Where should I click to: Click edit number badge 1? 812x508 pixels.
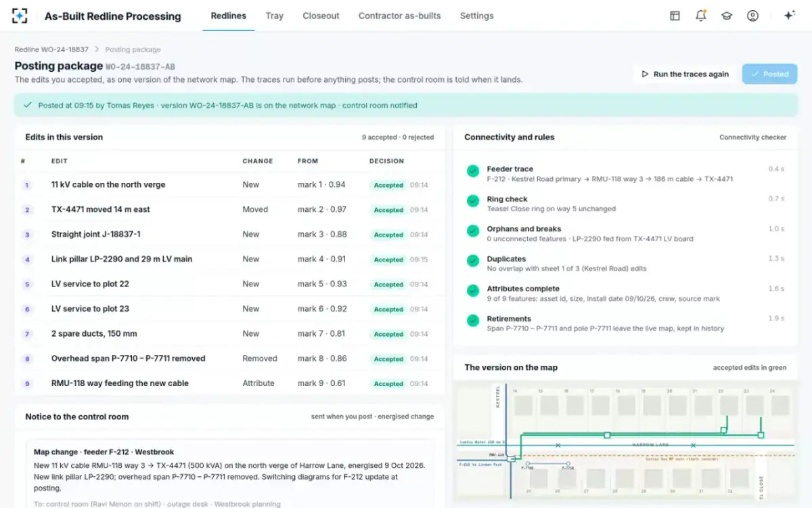pos(27,185)
